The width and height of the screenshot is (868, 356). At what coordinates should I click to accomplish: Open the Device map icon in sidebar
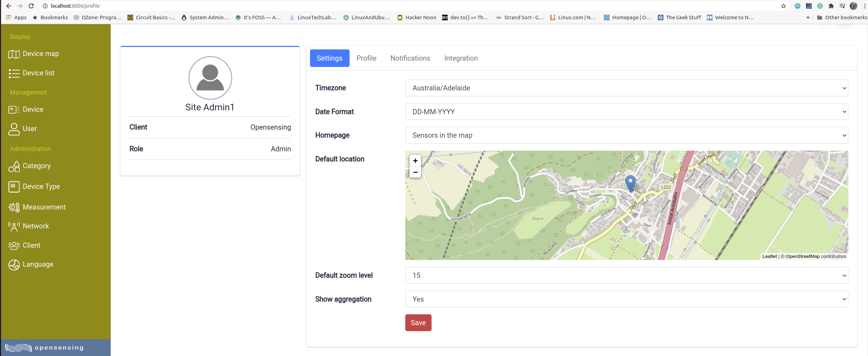(14, 54)
